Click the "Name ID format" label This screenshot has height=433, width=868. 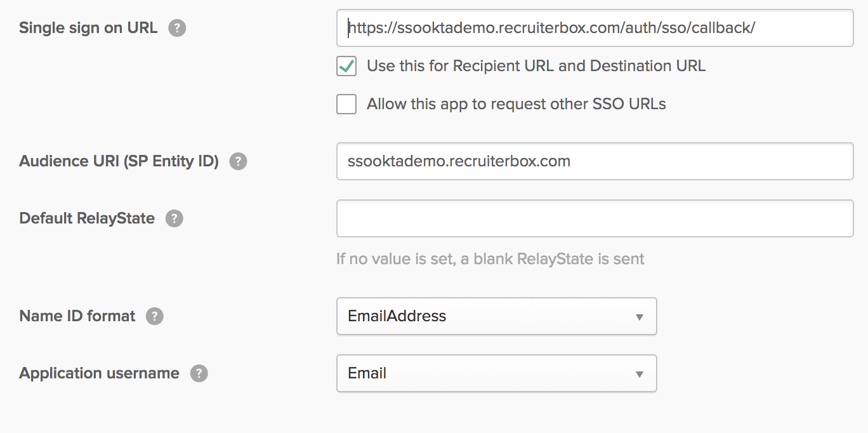(77, 316)
